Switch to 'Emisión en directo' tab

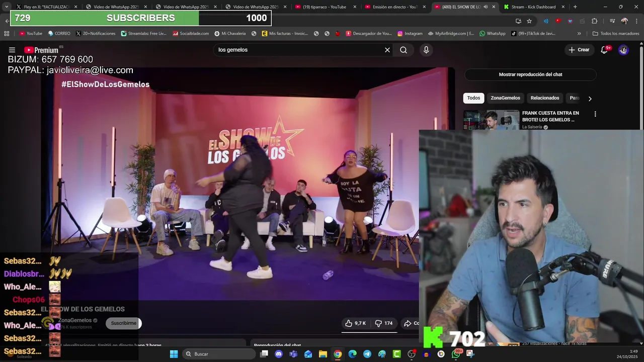click(x=395, y=7)
